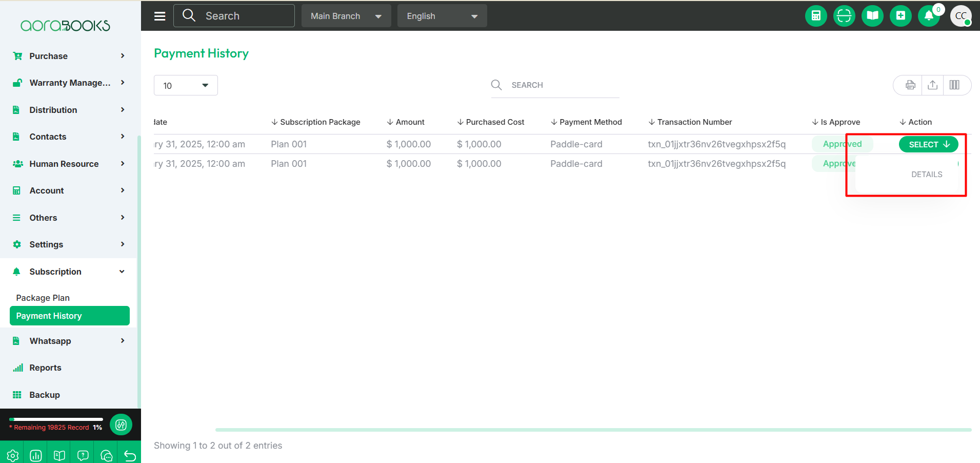This screenshot has height=463, width=980.
Task: Sort by the Amount column arrow
Action: pos(390,122)
